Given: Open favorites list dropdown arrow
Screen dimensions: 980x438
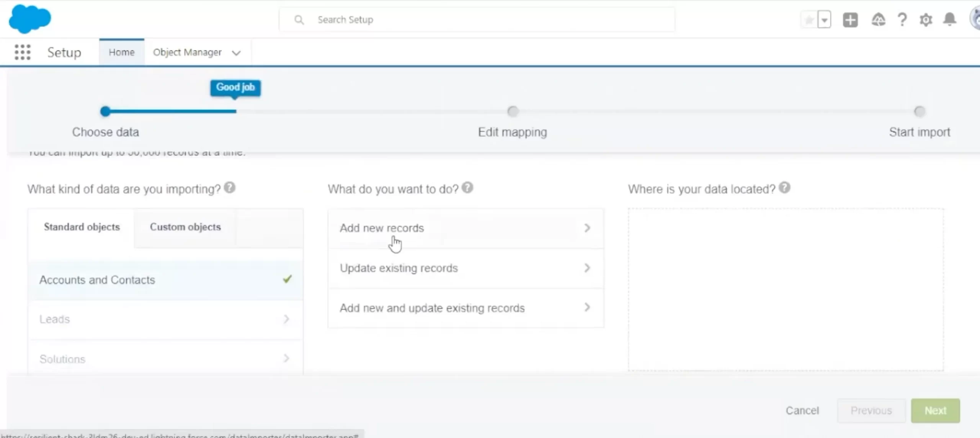Looking at the screenshot, I should coord(825,20).
